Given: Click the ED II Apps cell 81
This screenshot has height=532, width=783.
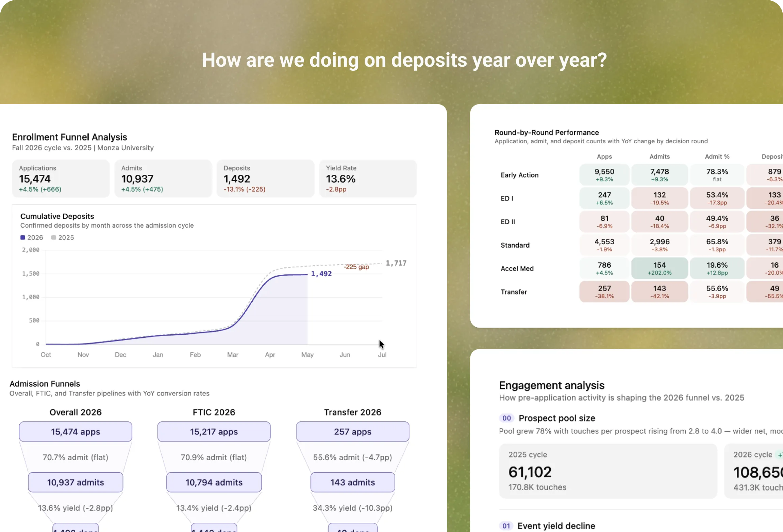Looking at the screenshot, I should pos(604,222).
